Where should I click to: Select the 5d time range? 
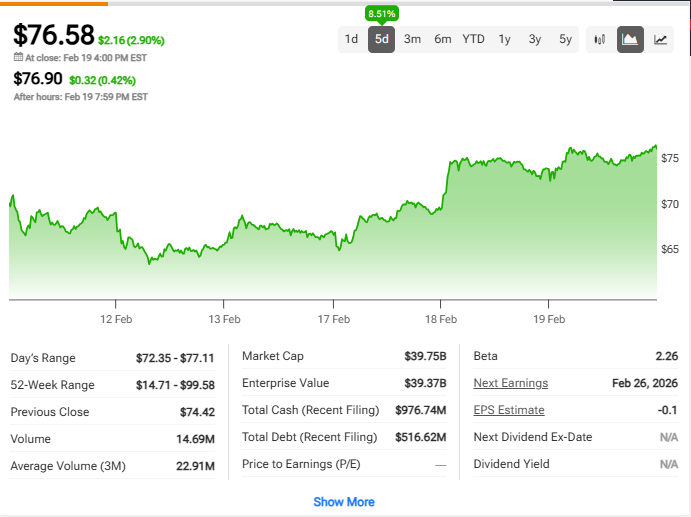tap(382, 39)
